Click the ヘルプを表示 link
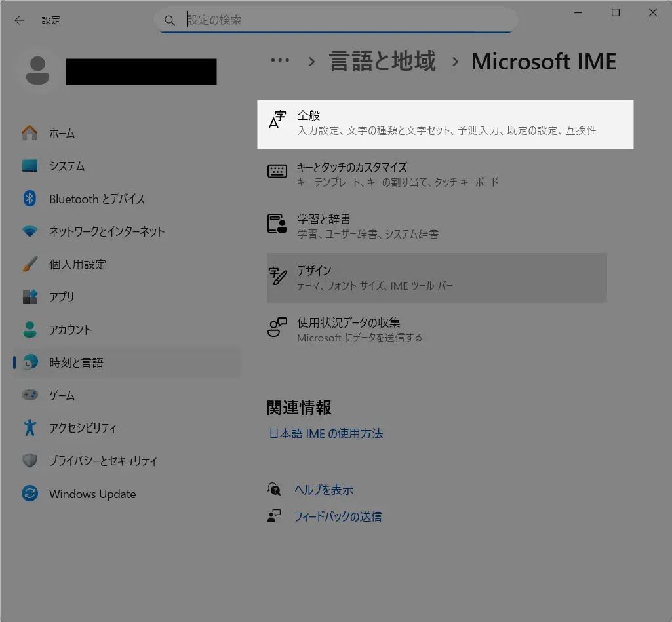The height and width of the screenshot is (622, 672). pos(324,490)
